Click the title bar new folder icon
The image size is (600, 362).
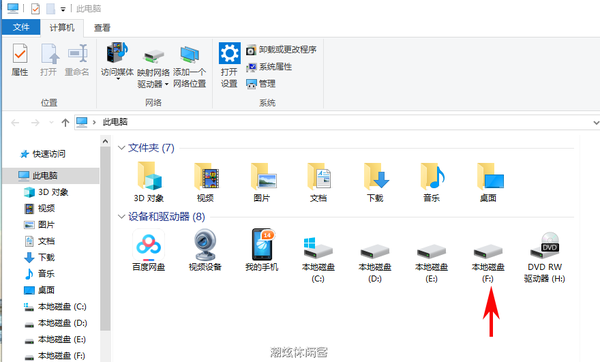click(x=51, y=8)
